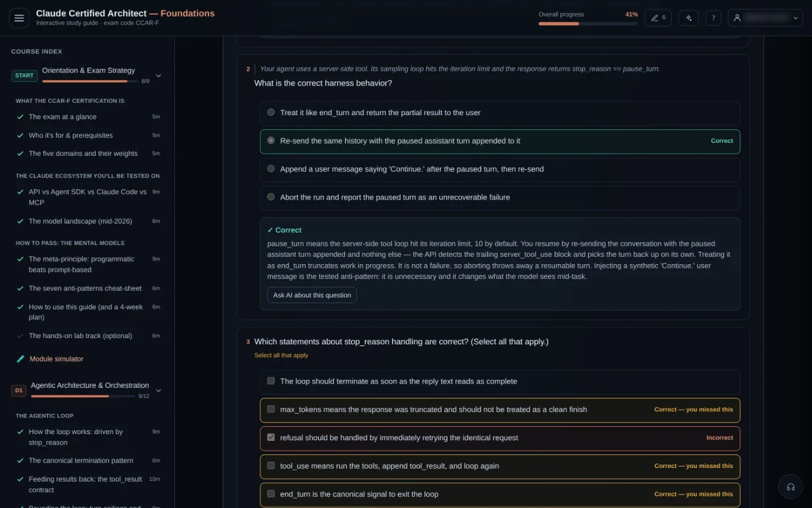
Task: Click the checkmark beside 'The hands-on lab track (optional)'
Action: (20, 336)
